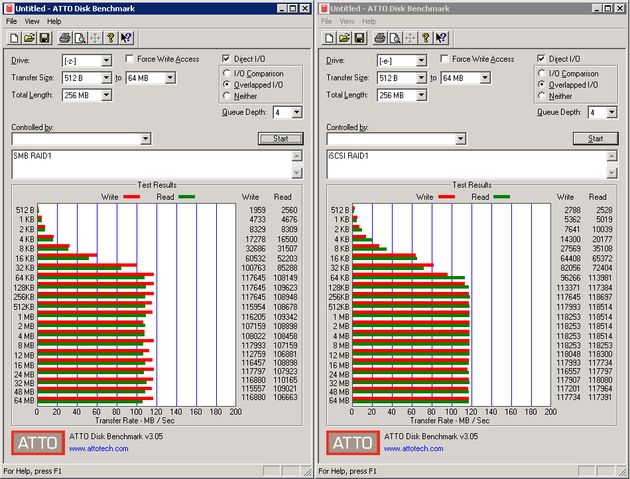Open Transfer Size 512 B dropdown, right window
The height and width of the screenshot is (479, 630).
pos(421,78)
